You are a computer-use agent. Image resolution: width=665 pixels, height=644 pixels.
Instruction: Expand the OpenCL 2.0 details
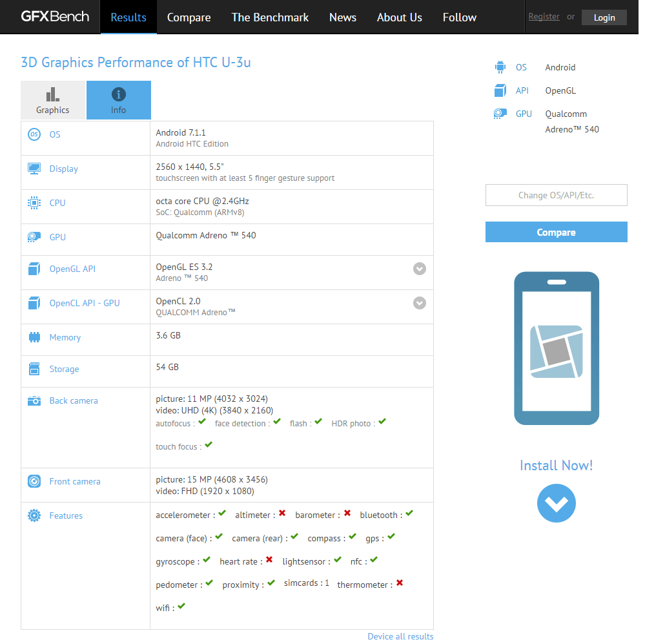coord(420,303)
